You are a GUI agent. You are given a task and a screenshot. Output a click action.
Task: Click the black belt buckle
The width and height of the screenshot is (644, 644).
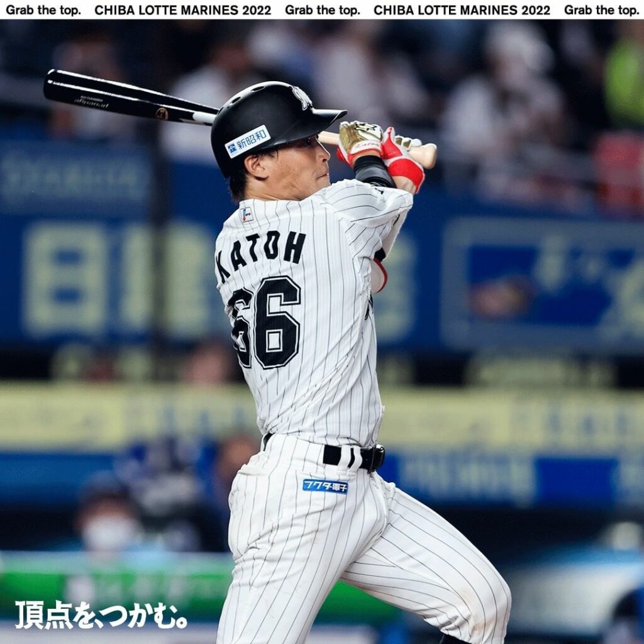[x=372, y=458]
